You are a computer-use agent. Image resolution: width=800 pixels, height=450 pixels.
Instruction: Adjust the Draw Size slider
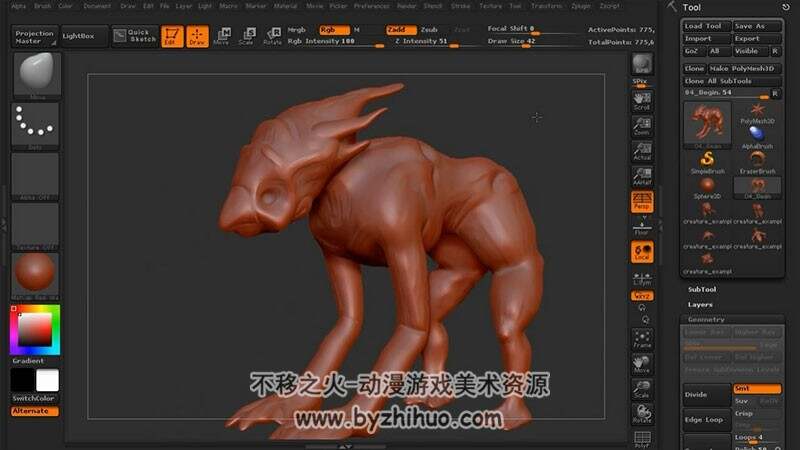[531, 41]
